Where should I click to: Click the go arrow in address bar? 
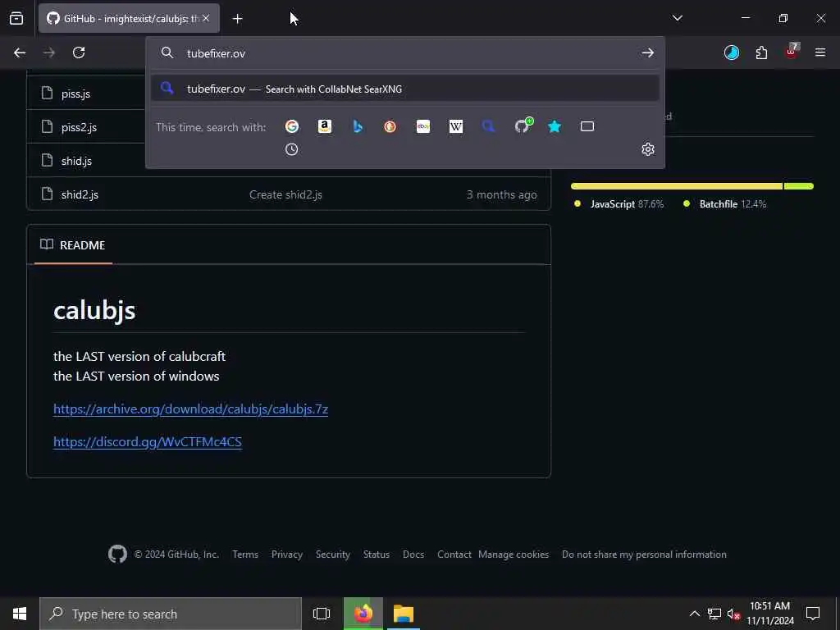click(648, 52)
